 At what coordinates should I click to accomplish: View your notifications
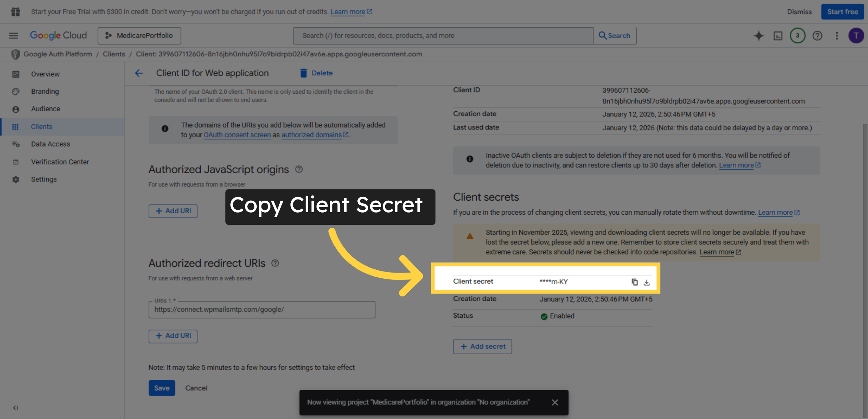[x=797, y=35]
